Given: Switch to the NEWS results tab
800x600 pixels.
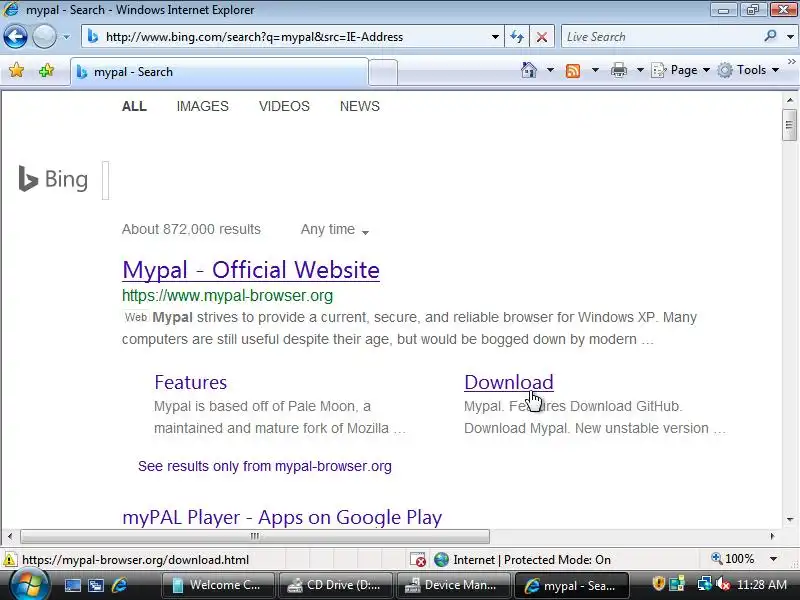Looking at the screenshot, I should 360,106.
